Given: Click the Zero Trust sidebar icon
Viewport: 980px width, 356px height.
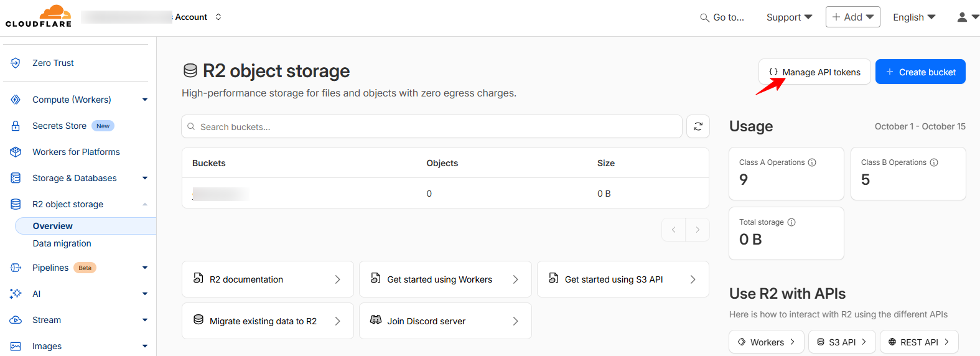Looking at the screenshot, I should [x=16, y=63].
